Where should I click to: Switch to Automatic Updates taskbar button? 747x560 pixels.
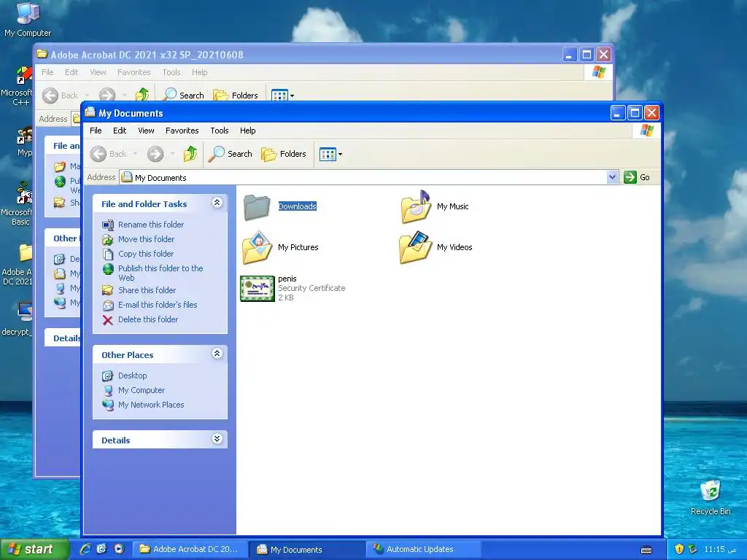[424, 549]
